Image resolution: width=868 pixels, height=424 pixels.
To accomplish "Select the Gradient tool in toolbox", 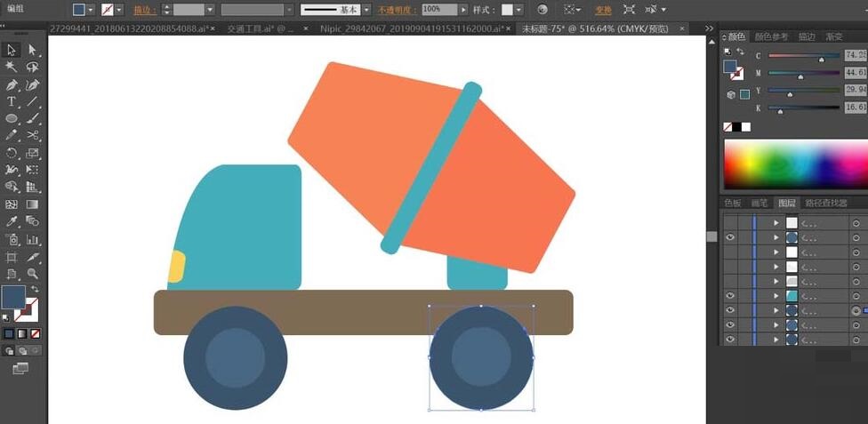I will [x=32, y=204].
